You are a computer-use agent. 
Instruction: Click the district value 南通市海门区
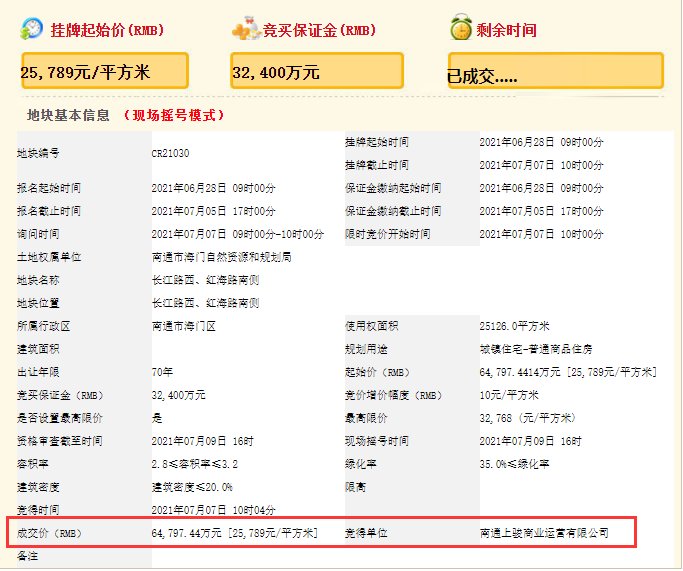coord(184,326)
